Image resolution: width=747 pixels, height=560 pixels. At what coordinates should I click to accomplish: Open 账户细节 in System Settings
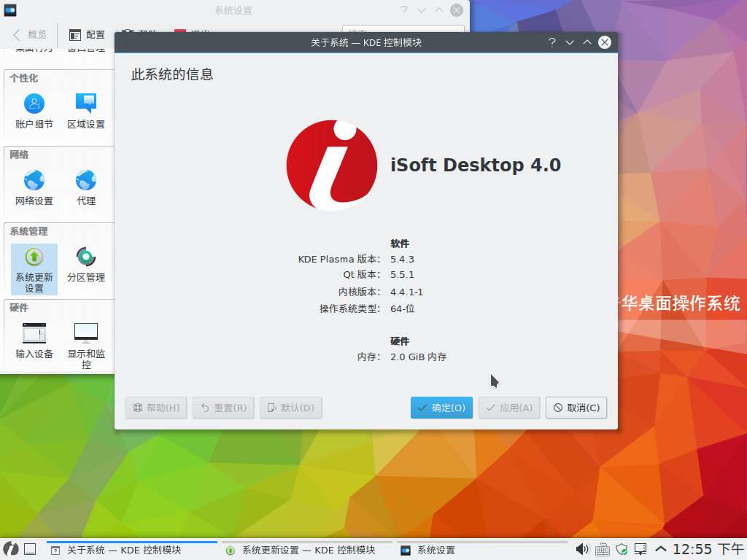click(34, 112)
